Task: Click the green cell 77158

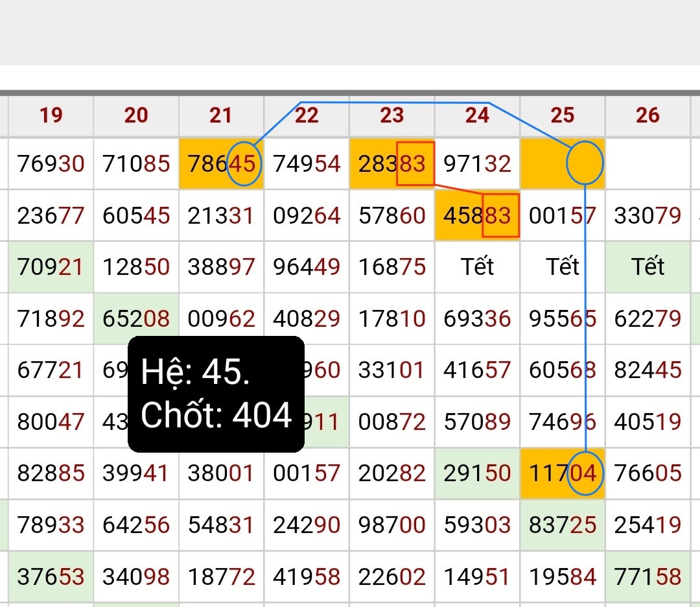Action: tap(647, 577)
